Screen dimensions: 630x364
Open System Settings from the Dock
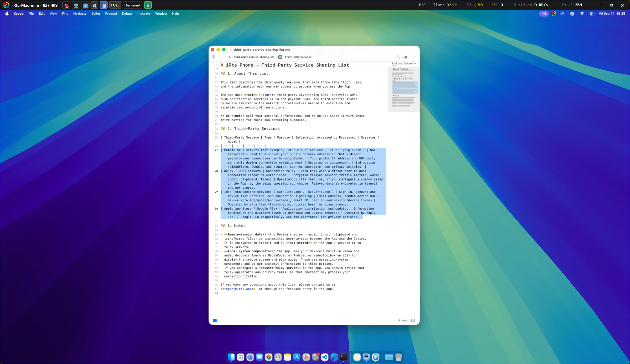tap(316, 357)
